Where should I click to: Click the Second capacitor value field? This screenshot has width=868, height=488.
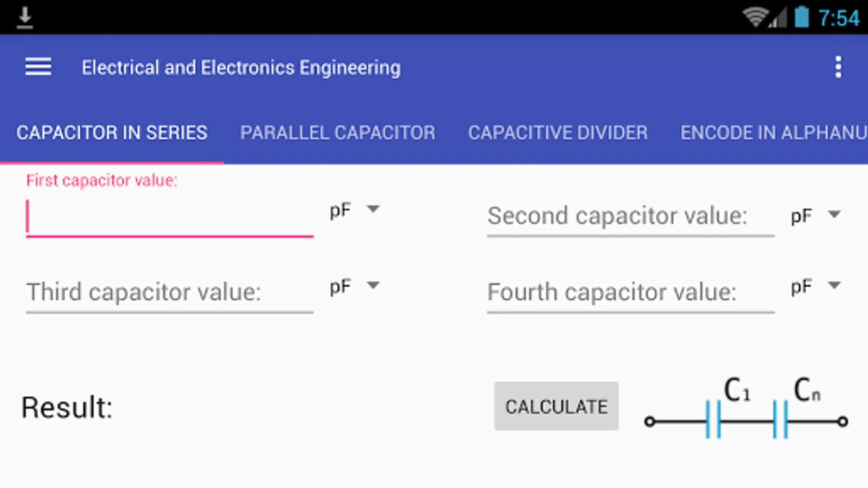(x=630, y=216)
